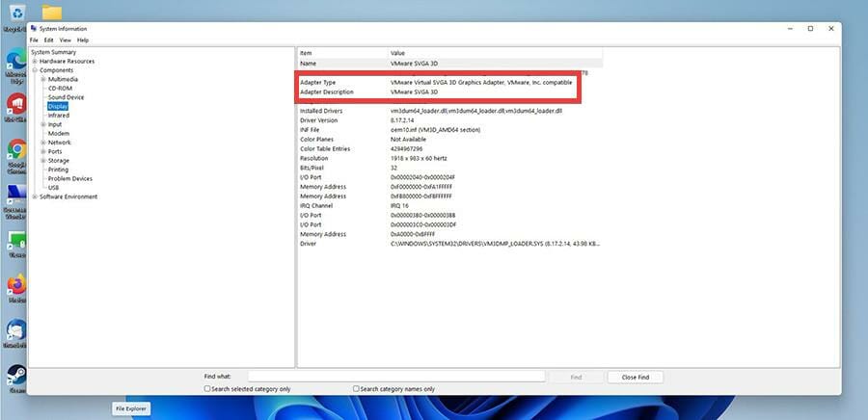
Task: Select the IRQ Channel row
Action: [x=450, y=205]
